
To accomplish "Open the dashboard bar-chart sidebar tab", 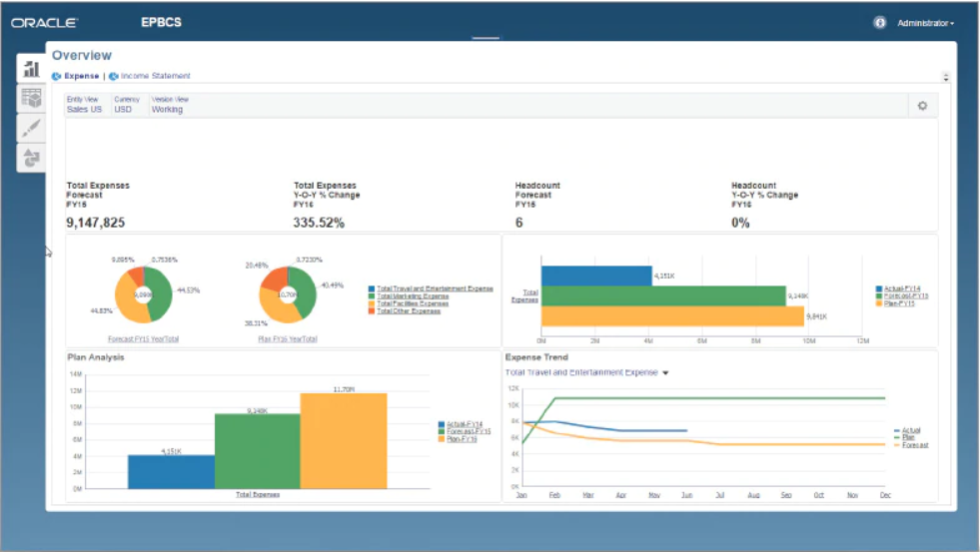I will pos(31,69).
